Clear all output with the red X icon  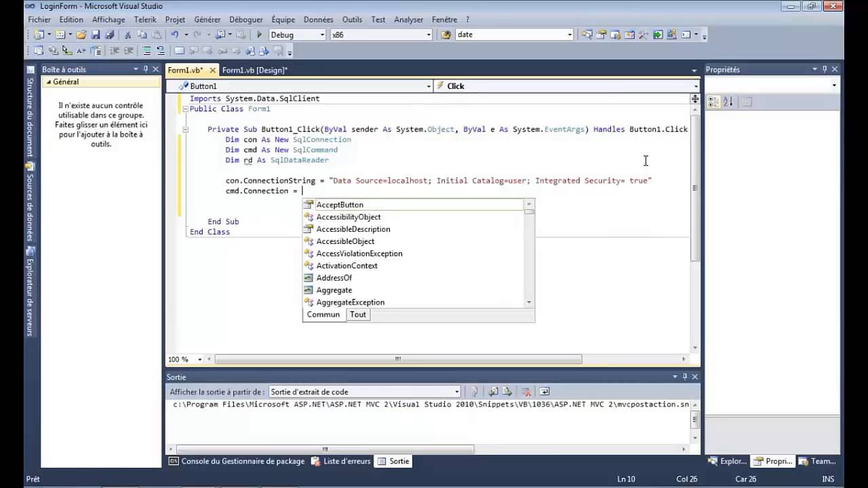point(526,392)
